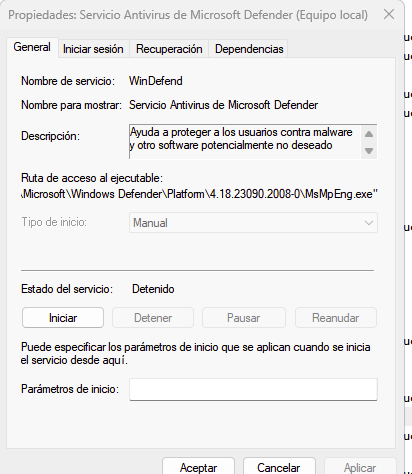Confirm changes with Aceptar

tap(198, 467)
